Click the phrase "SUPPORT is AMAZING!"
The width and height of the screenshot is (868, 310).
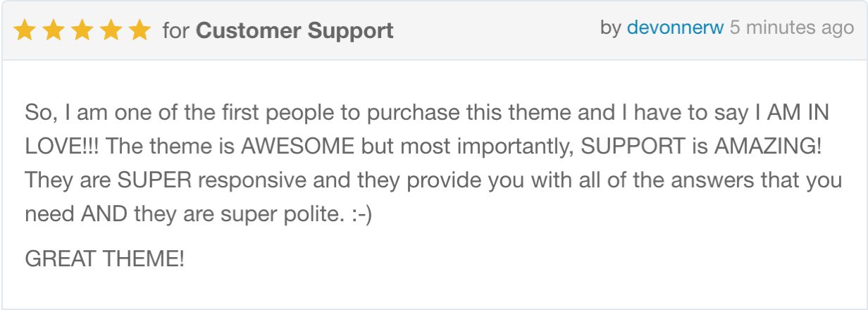pos(700,146)
